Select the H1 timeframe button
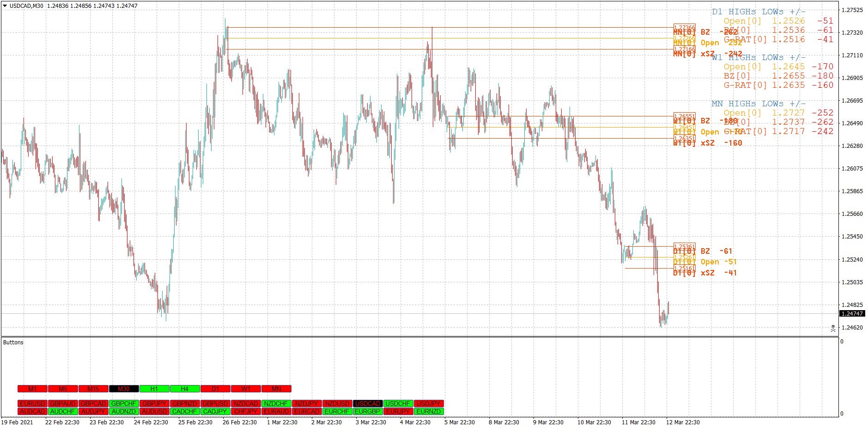868x428 pixels. [154, 389]
